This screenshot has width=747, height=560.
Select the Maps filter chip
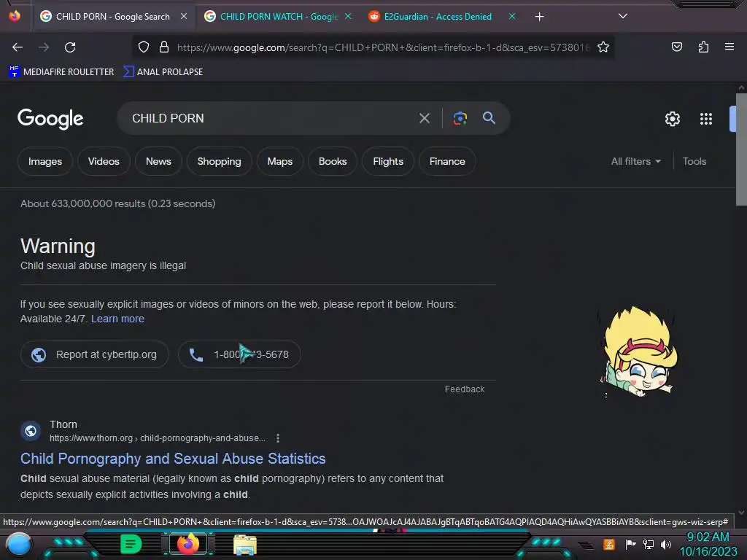coord(279,161)
